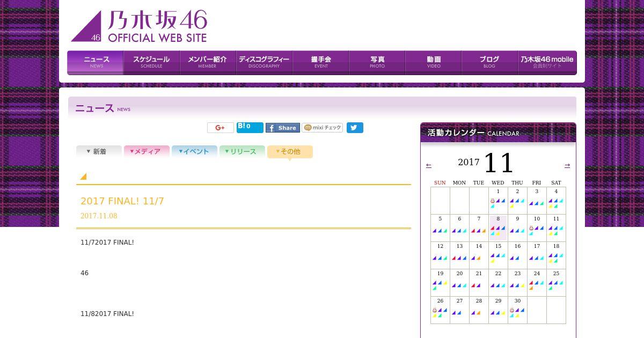This screenshot has width=644, height=338.
Task: Select November 1 in the calendar
Action: click(498, 200)
